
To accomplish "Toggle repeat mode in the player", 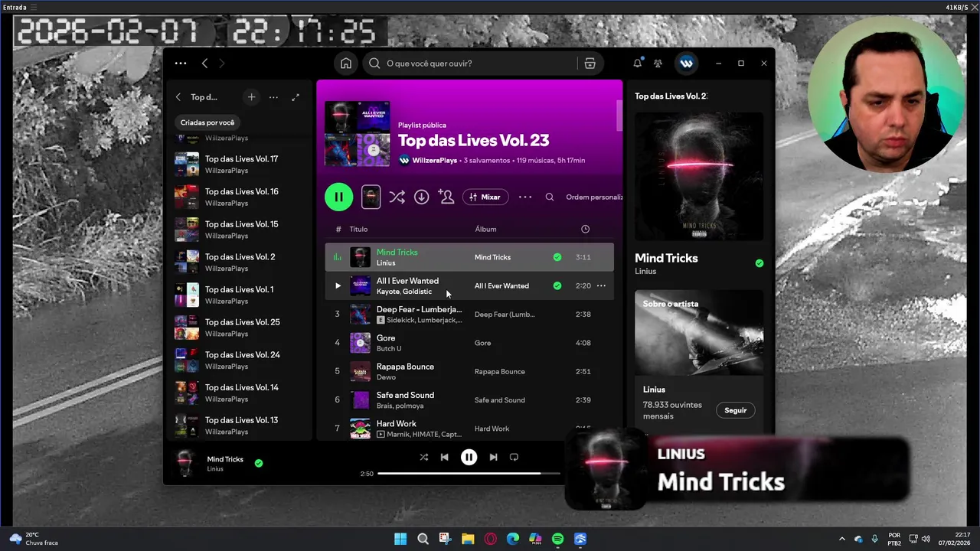I will point(514,457).
